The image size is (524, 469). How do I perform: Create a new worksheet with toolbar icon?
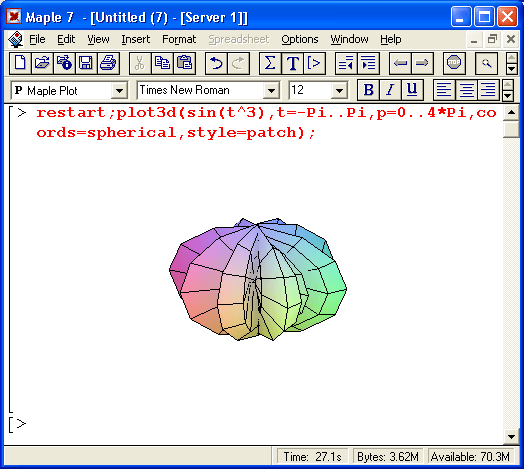pyautogui.click(x=20, y=63)
